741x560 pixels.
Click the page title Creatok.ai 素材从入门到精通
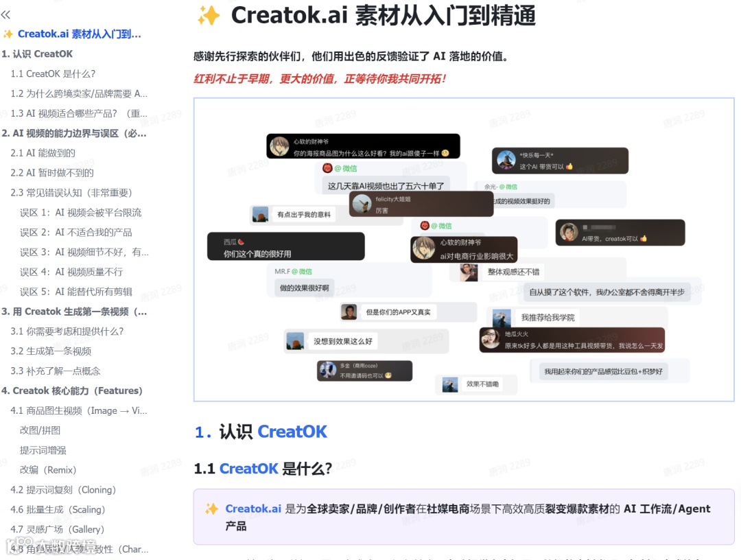point(384,16)
